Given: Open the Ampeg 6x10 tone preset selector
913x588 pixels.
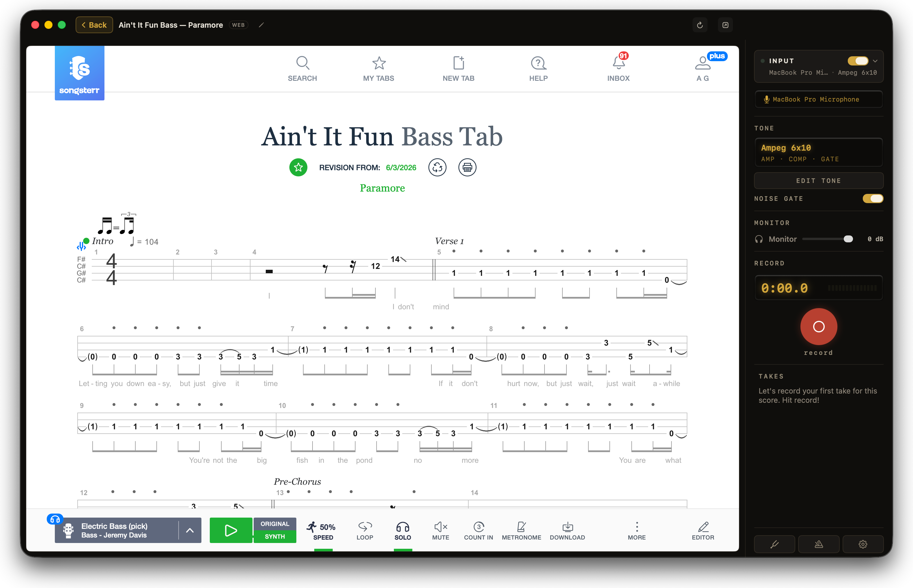Looking at the screenshot, I should [819, 152].
